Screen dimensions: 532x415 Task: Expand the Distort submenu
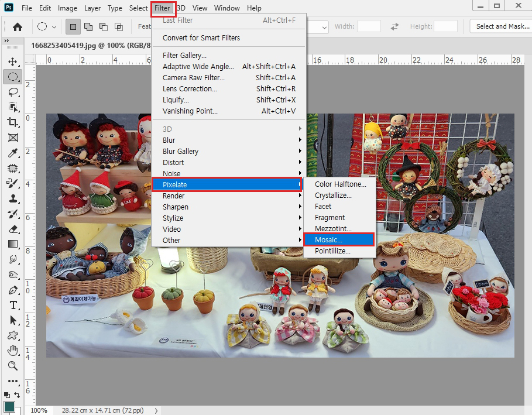pos(228,163)
